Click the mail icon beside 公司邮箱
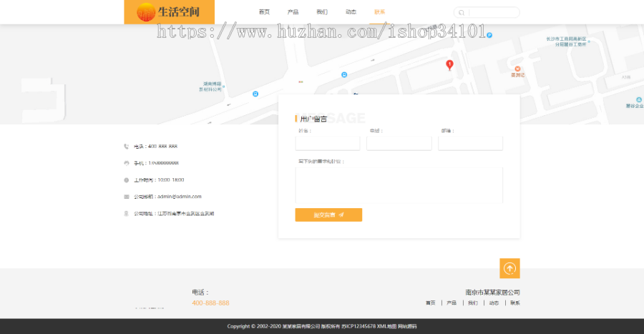644x334 pixels. (126, 197)
